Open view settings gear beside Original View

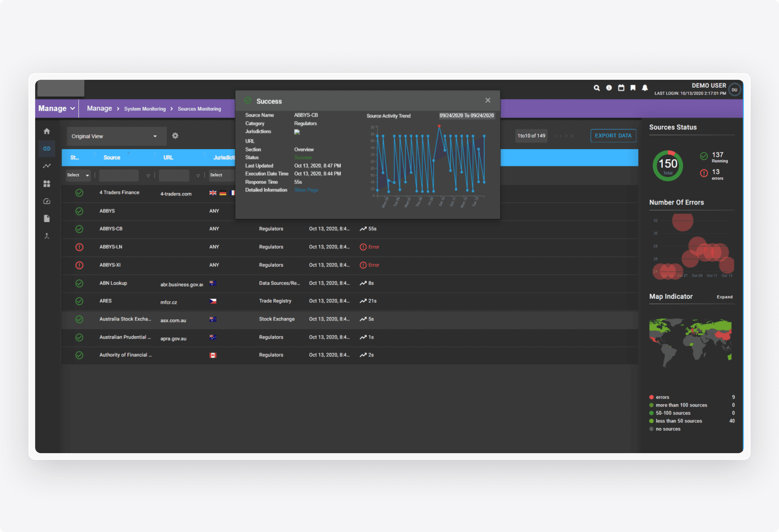[175, 136]
